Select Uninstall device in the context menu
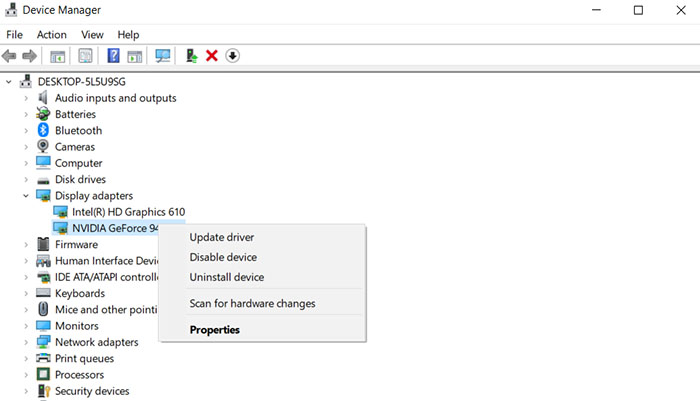Screen dimensions: 700x401 pyautogui.click(x=227, y=277)
